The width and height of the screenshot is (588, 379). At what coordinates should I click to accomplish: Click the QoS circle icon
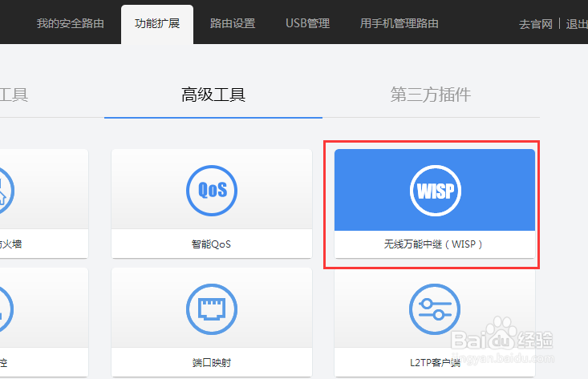[x=212, y=190]
